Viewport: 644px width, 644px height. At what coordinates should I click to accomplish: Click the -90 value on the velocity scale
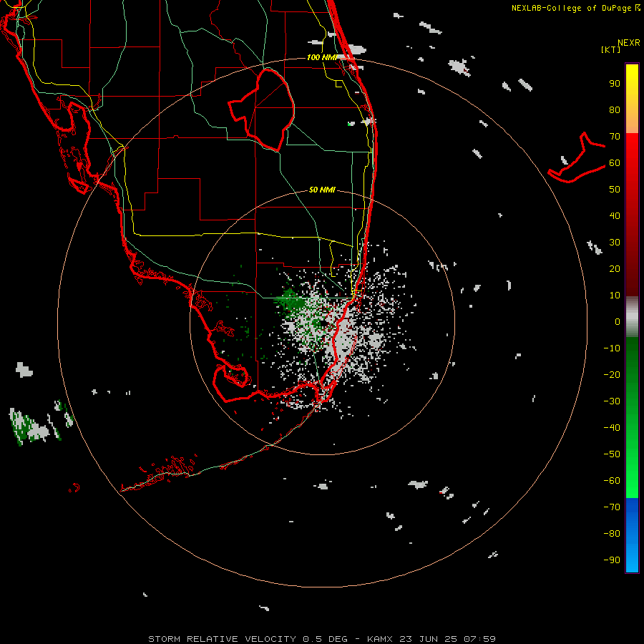click(x=612, y=560)
